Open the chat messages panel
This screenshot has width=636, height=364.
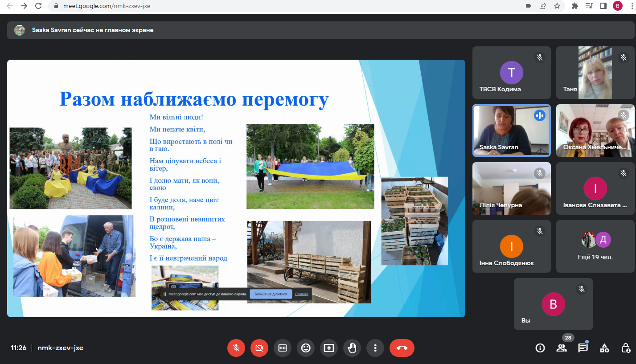click(x=583, y=348)
